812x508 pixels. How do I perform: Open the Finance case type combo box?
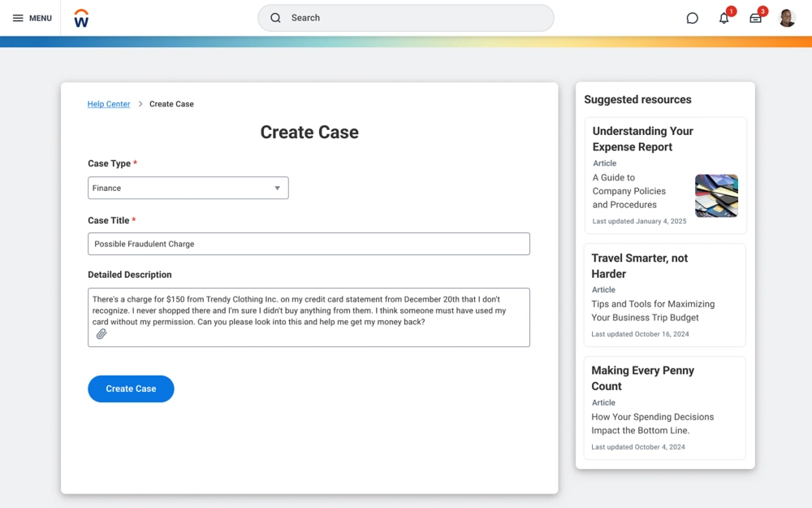pyautogui.click(x=179, y=188)
